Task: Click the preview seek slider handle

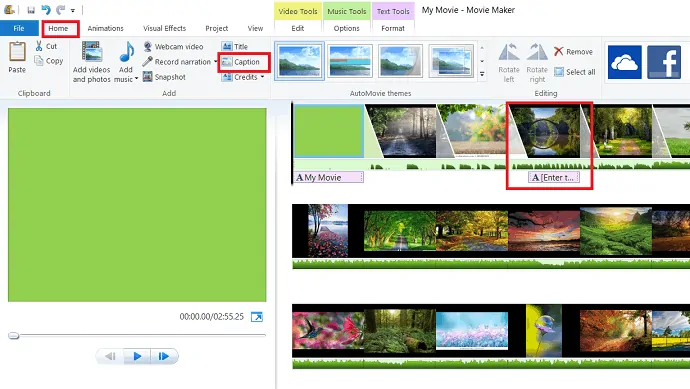Action: 14,336
